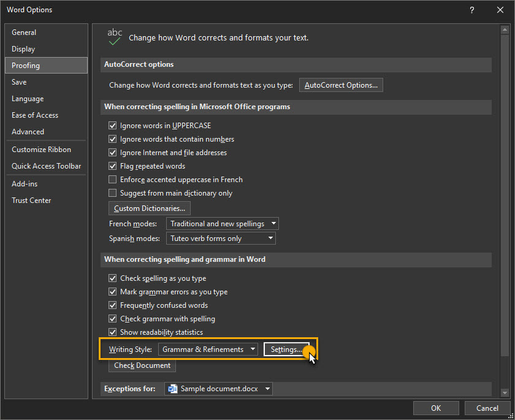Cancel the Word Options dialog
The height and width of the screenshot is (420, 515).
coord(487,408)
